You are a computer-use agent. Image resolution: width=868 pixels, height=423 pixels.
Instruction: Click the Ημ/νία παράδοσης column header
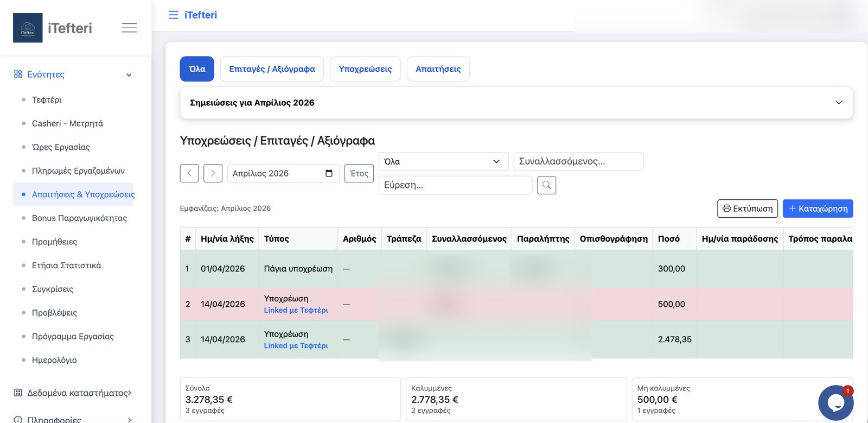[740, 239]
